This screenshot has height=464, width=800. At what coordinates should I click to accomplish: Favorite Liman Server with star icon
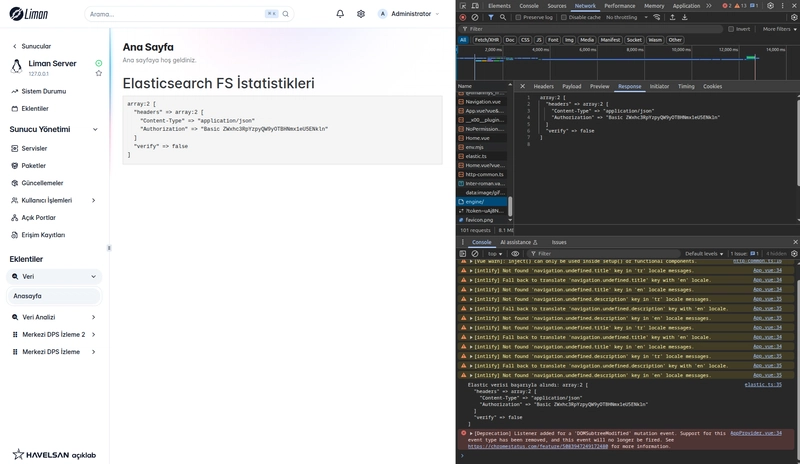pyautogui.click(x=99, y=73)
